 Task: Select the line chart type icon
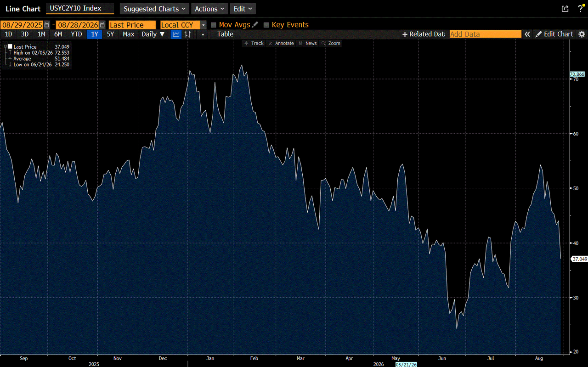click(x=176, y=34)
